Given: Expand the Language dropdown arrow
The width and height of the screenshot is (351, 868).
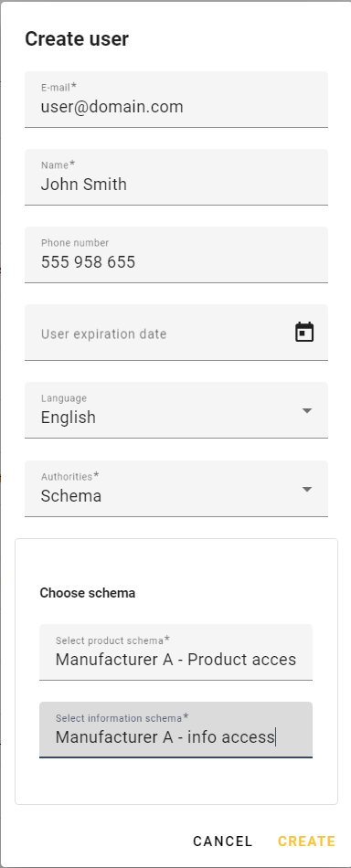Looking at the screenshot, I should [x=307, y=411].
